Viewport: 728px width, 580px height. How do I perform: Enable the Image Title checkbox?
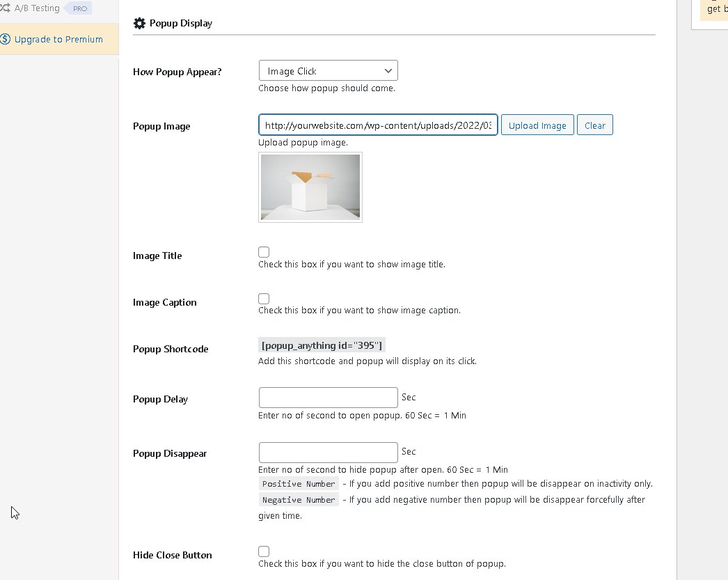coord(264,251)
